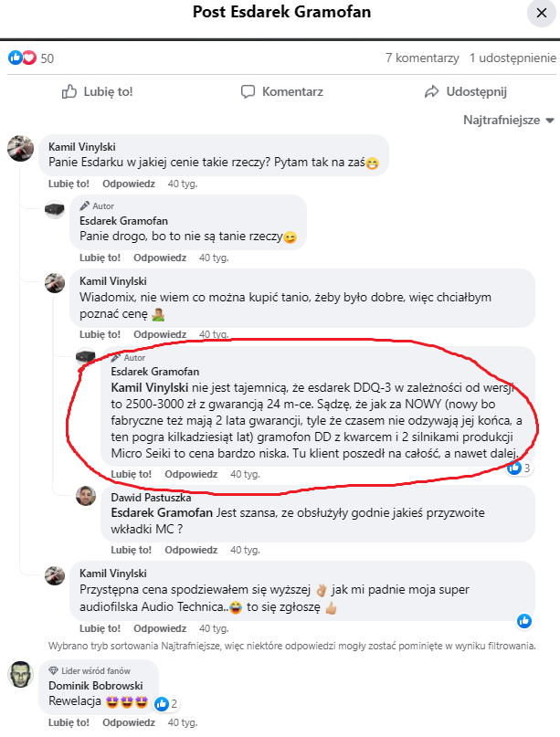Click the Komentarz speech bubble button
Viewport: 560px width, 737px height.
(281, 91)
